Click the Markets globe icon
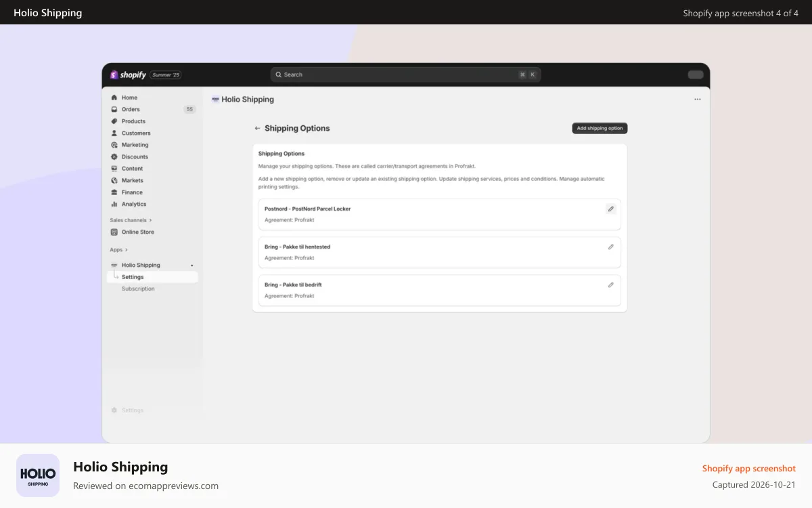The image size is (812, 508). click(114, 180)
